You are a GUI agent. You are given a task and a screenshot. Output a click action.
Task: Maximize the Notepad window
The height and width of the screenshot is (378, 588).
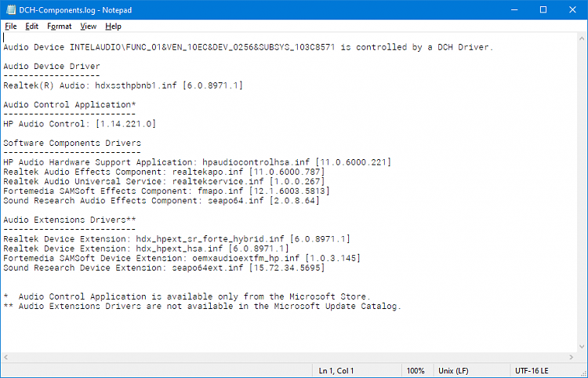coord(543,9)
